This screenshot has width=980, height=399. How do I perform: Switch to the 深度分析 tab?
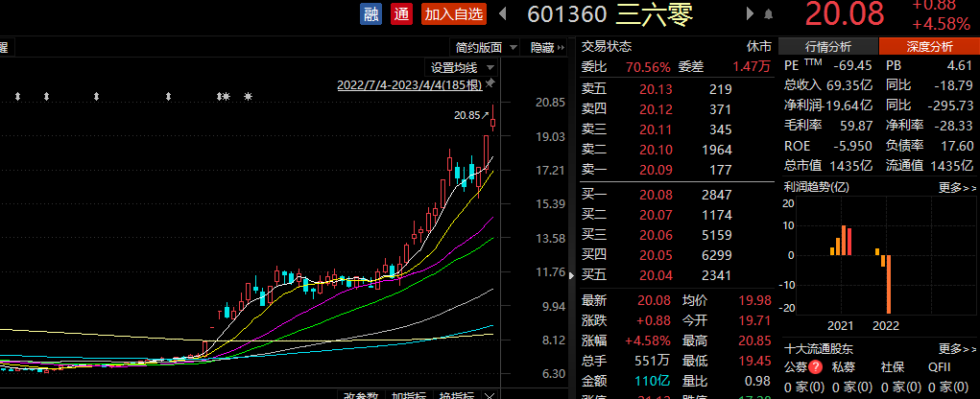928,47
